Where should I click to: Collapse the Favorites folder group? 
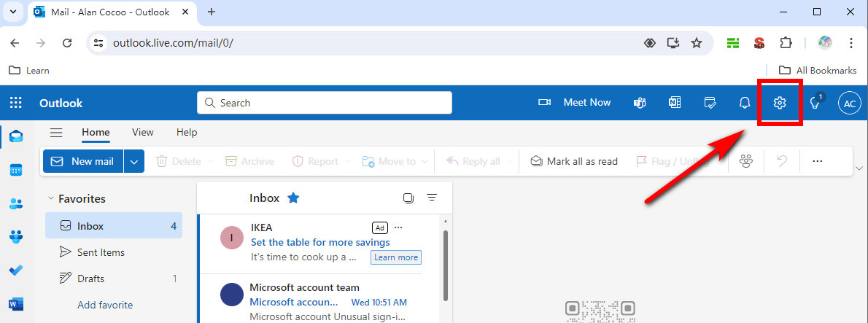point(50,198)
